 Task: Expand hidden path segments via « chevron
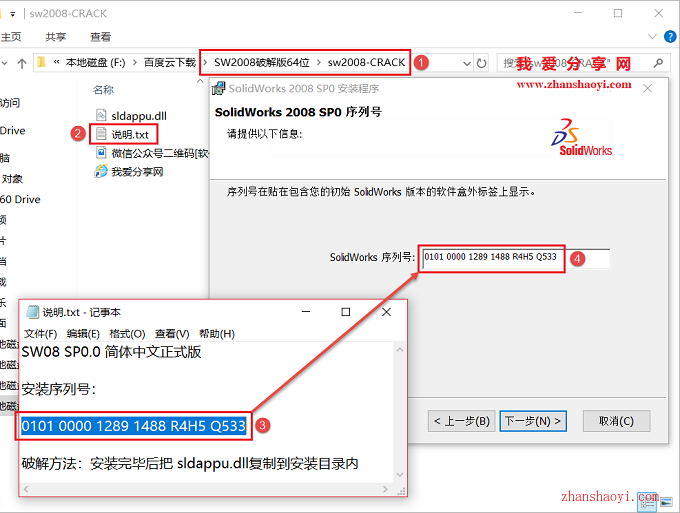click(56, 63)
